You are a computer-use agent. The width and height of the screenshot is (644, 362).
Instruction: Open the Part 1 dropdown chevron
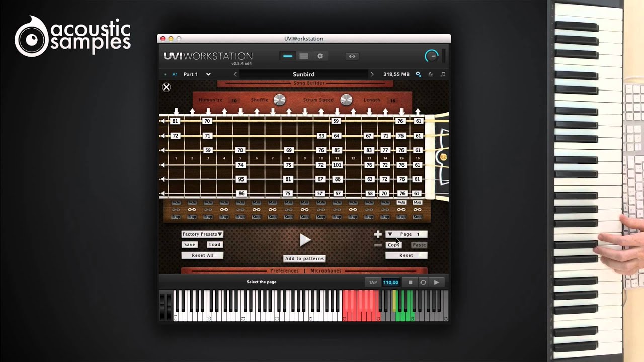[x=208, y=74]
